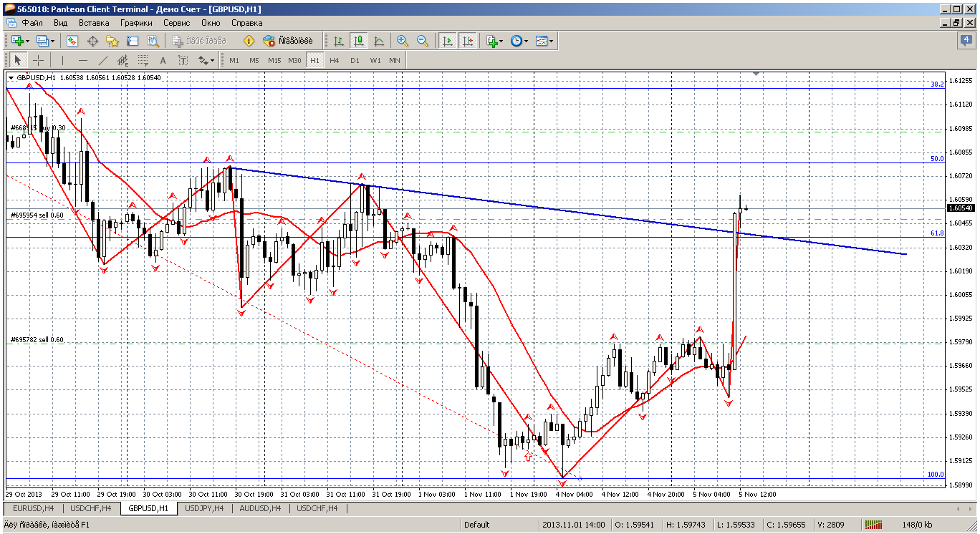The image size is (980, 534).
Task: Open the Графики menu
Action: [x=136, y=23]
